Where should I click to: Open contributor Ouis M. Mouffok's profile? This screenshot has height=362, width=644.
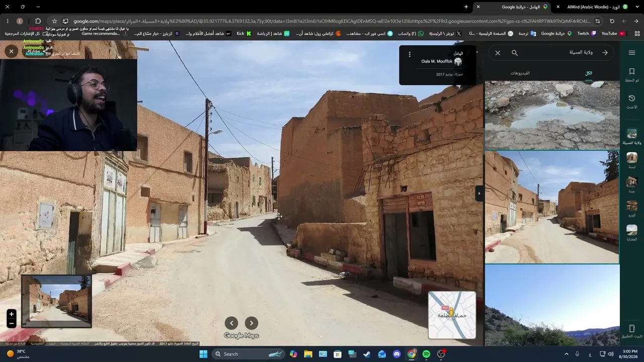click(x=437, y=61)
